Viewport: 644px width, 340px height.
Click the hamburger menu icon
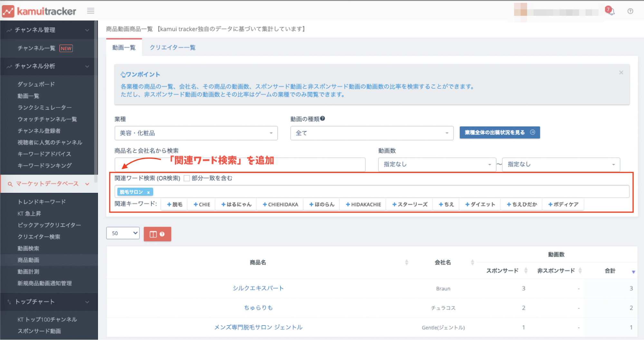(x=91, y=11)
